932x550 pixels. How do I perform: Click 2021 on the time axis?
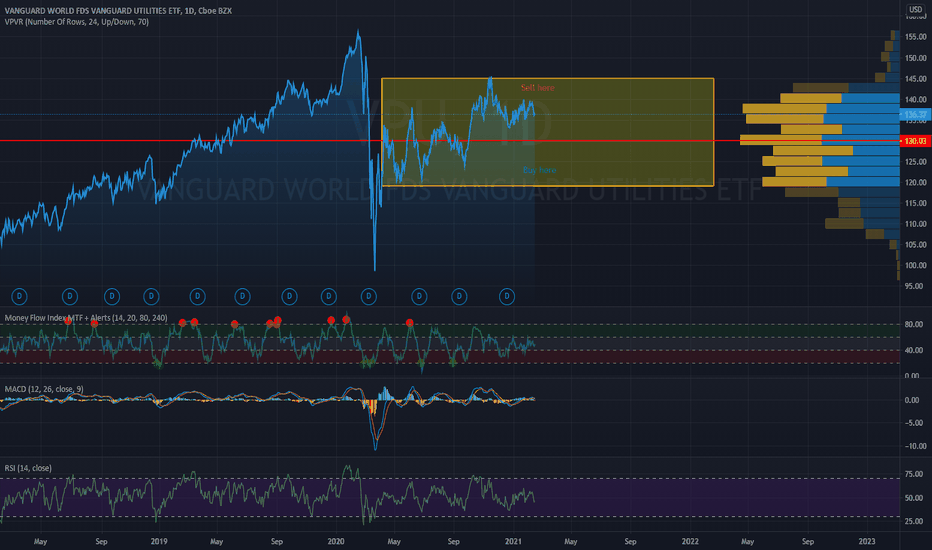pos(513,542)
